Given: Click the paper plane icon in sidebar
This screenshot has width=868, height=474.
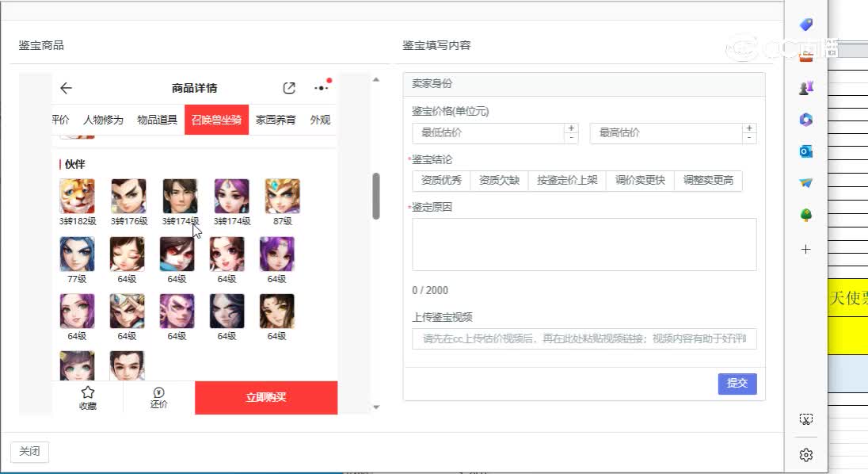Looking at the screenshot, I should pos(806,183).
